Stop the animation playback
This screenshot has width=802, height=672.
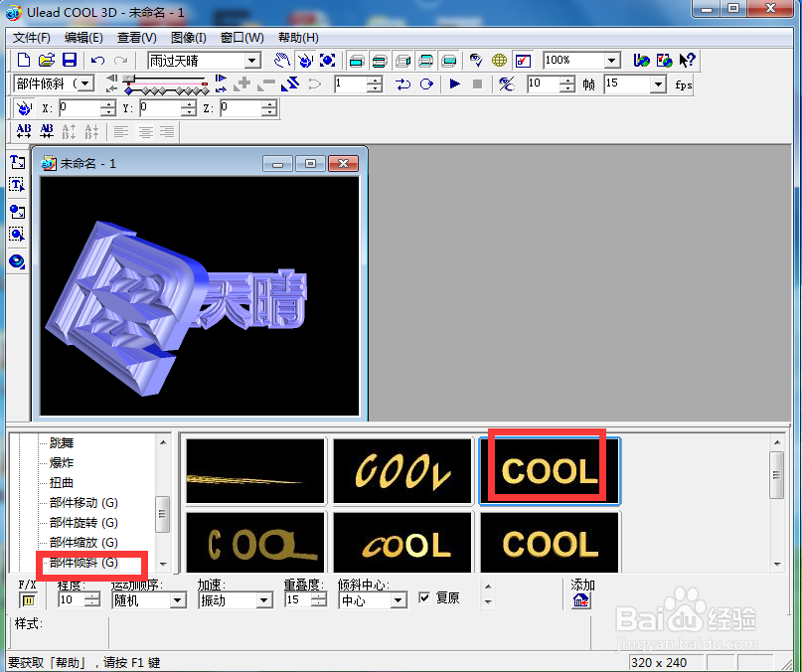477,84
